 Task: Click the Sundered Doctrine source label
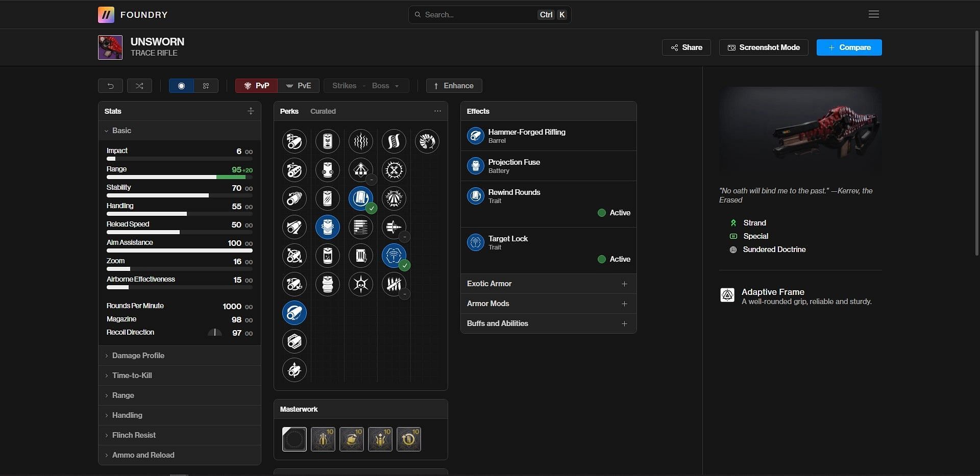[x=774, y=249]
